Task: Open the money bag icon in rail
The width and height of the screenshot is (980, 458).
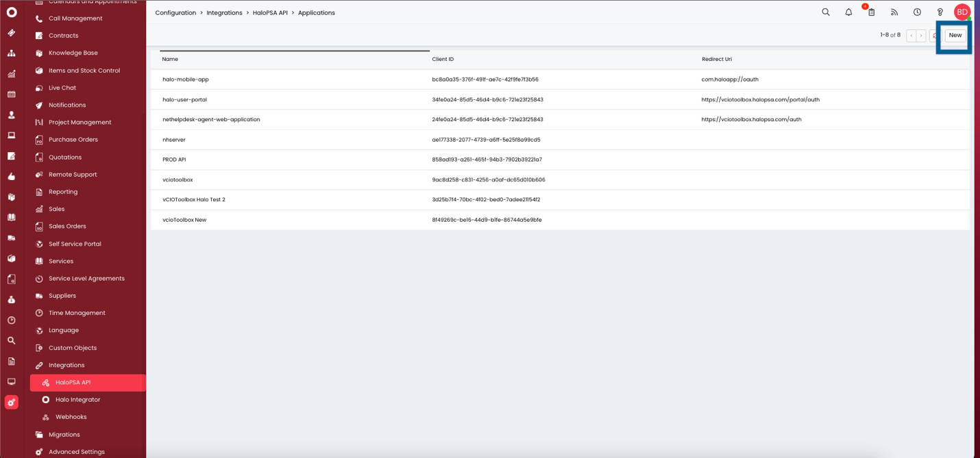Action: pyautogui.click(x=12, y=299)
